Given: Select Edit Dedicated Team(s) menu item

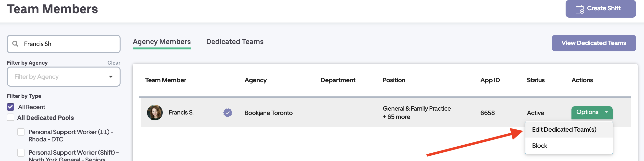Looking at the screenshot, I should pyautogui.click(x=564, y=129).
